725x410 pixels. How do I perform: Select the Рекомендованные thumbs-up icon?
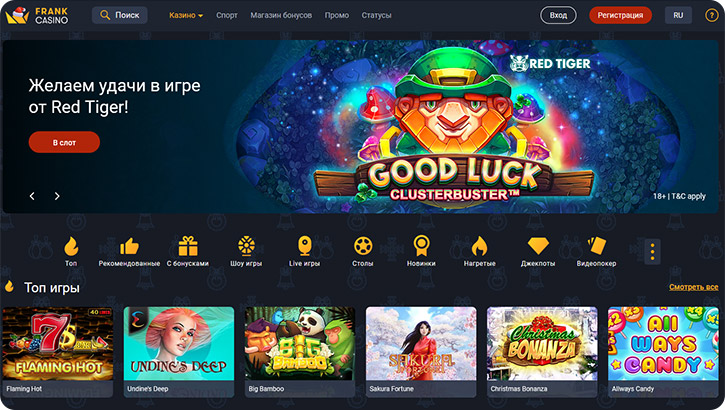point(129,246)
